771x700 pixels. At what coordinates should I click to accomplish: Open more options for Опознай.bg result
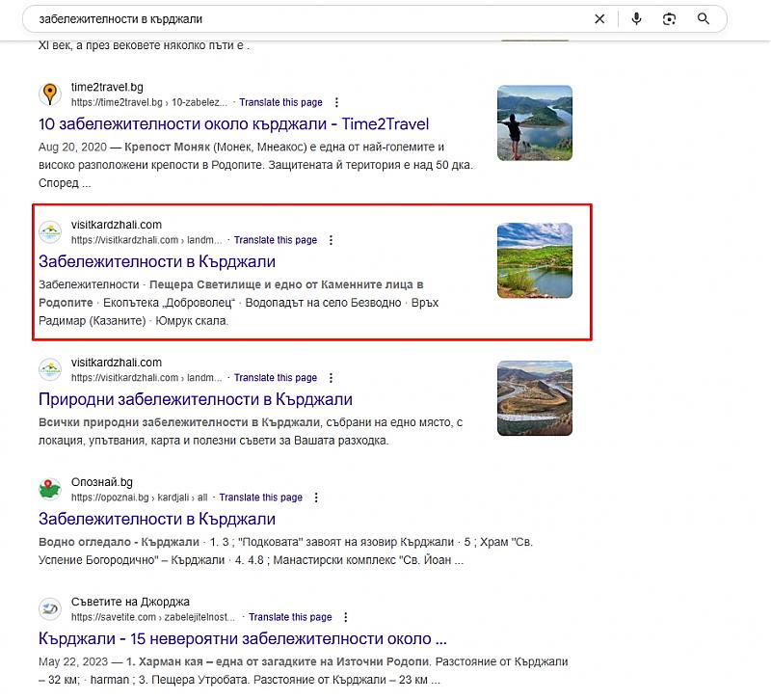[x=316, y=498]
